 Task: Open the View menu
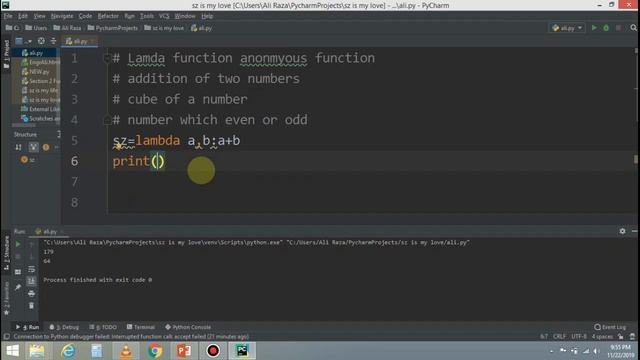coord(39,16)
